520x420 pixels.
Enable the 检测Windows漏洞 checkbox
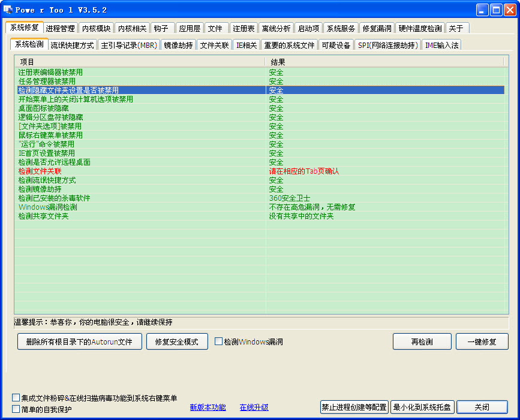point(219,342)
